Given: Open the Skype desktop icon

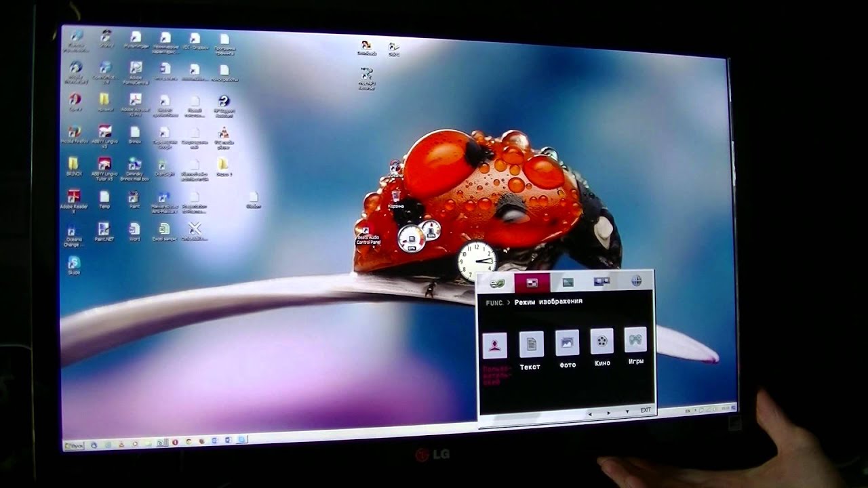Looking at the screenshot, I should (x=74, y=266).
